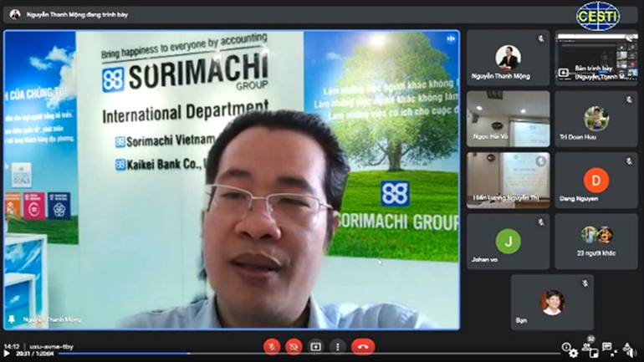Turn on the camera using the red button
This screenshot has height=362, width=644.
pyautogui.click(x=294, y=347)
